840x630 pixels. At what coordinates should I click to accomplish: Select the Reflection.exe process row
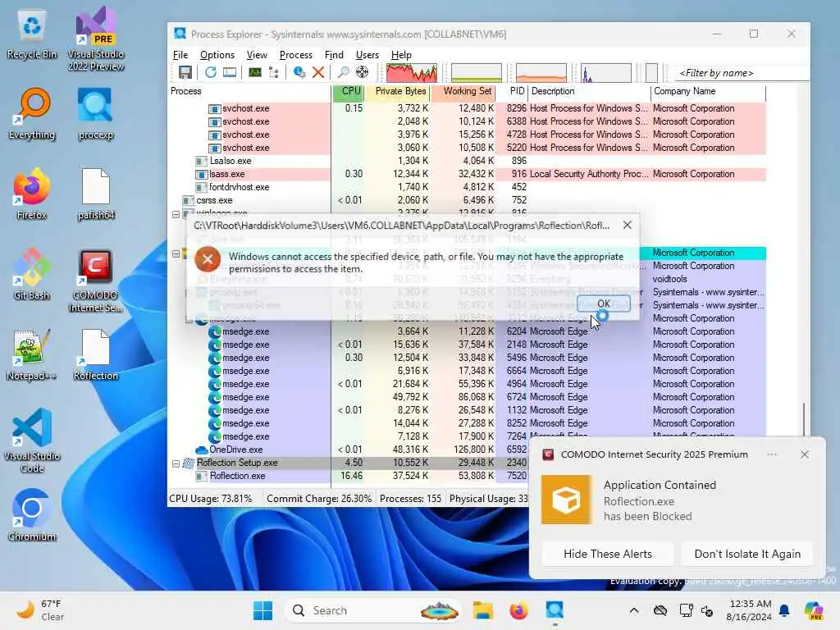click(348, 476)
